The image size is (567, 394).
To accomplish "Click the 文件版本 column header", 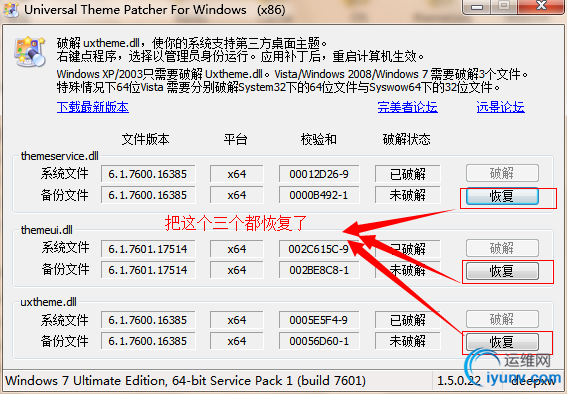I will (x=145, y=139).
